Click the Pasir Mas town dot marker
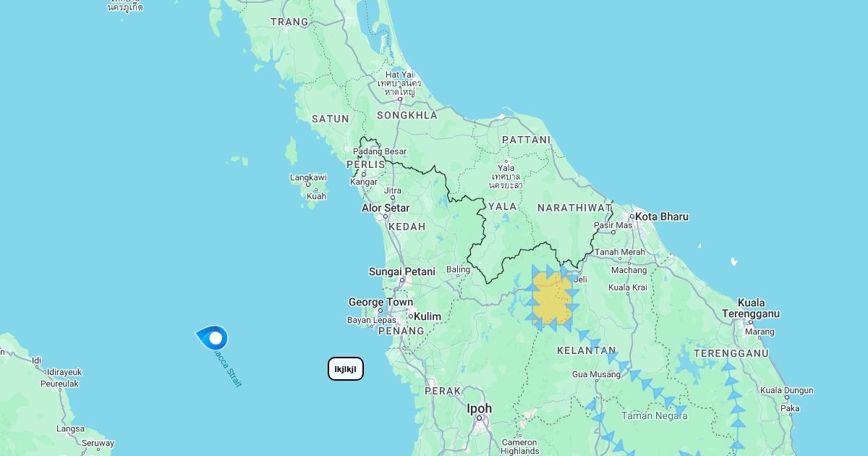The width and height of the screenshot is (868, 456). click(x=613, y=233)
